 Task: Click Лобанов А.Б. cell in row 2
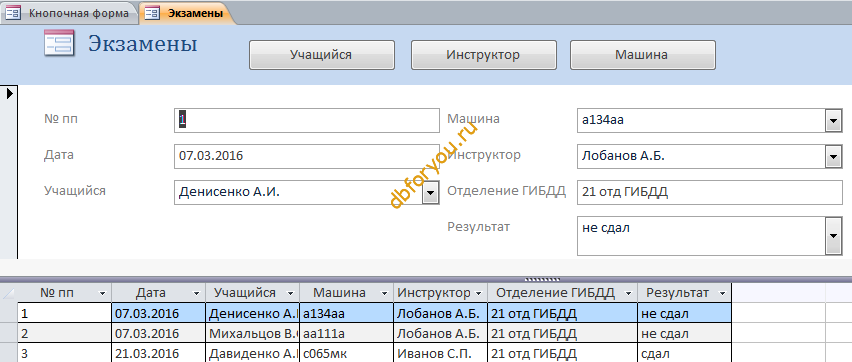(441, 333)
